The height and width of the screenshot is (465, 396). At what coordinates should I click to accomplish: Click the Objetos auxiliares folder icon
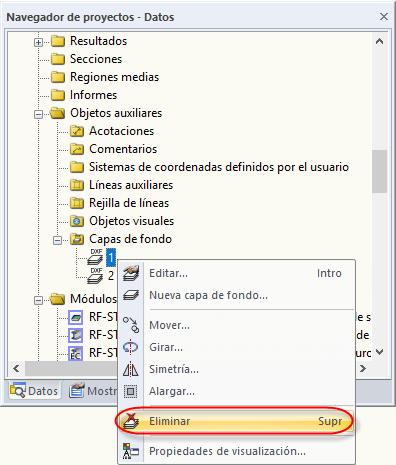pos(58,113)
